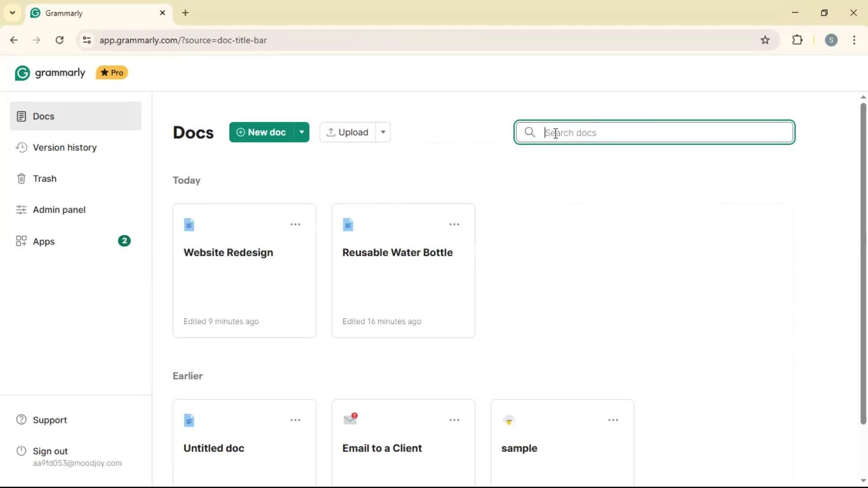This screenshot has height=488, width=868.
Task: Click the Pro badge
Action: coord(112,73)
